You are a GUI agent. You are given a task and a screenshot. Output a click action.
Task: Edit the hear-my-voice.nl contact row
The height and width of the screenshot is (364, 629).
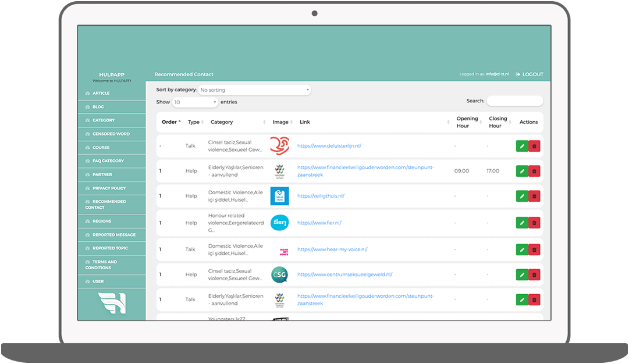coord(522,250)
